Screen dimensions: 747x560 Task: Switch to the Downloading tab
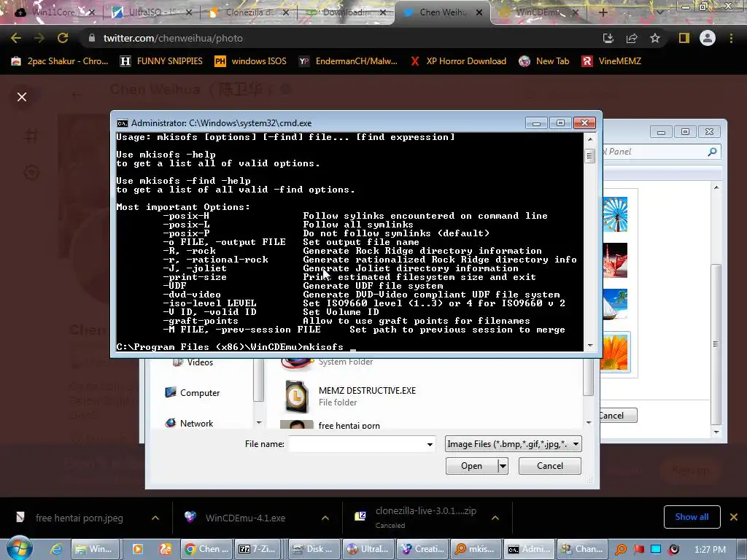click(345, 12)
